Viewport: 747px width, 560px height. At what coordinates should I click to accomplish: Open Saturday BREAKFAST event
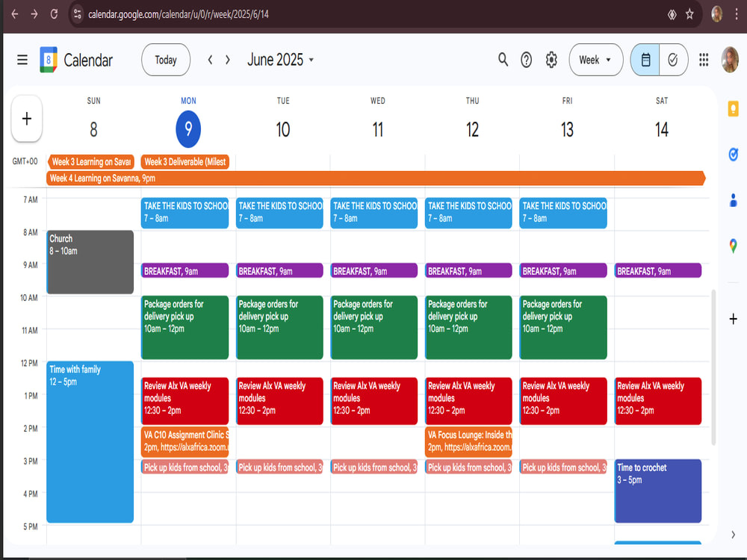click(x=658, y=271)
